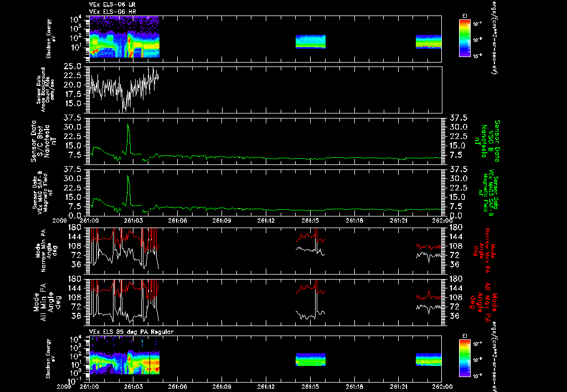The height and width of the screenshot is (392, 567).
Task: Click the 25.0 tick of the count rate panel
Action: pyautogui.click(x=74, y=66)
